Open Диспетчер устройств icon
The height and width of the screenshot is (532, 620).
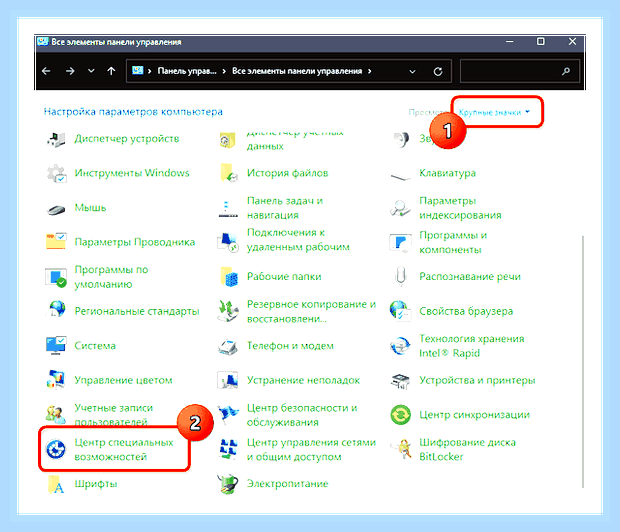coord(56,139)
